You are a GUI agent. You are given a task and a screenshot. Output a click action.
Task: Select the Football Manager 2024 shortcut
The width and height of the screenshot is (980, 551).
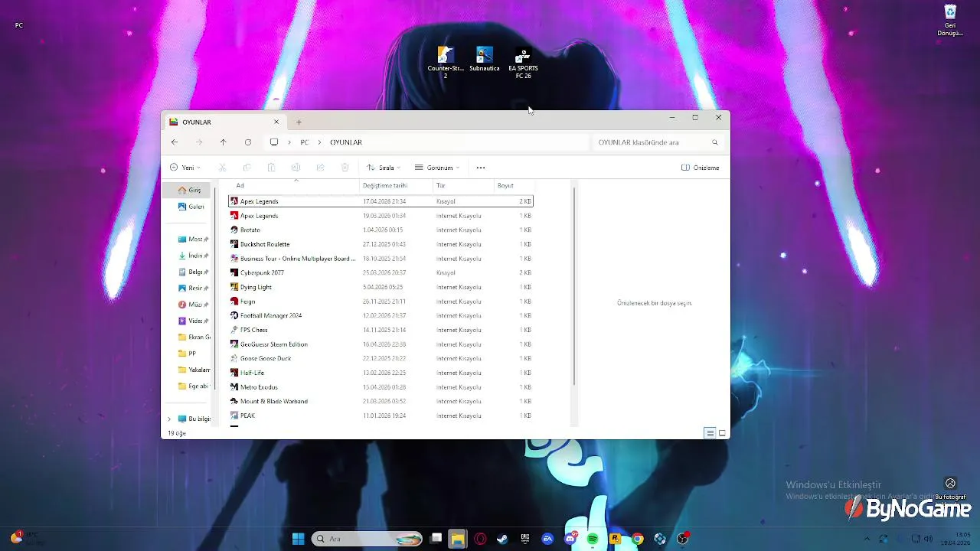pyautogui.click(x=381, y=315)
